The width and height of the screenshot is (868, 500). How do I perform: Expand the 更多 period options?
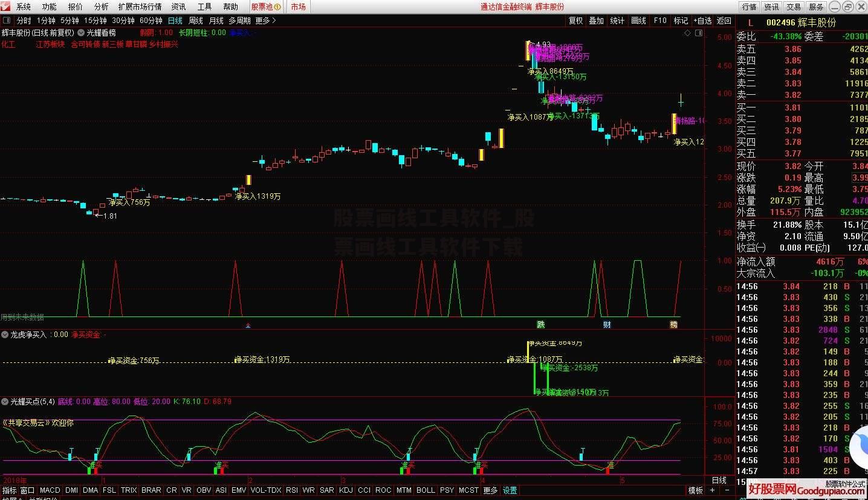(x=265, y=21)
